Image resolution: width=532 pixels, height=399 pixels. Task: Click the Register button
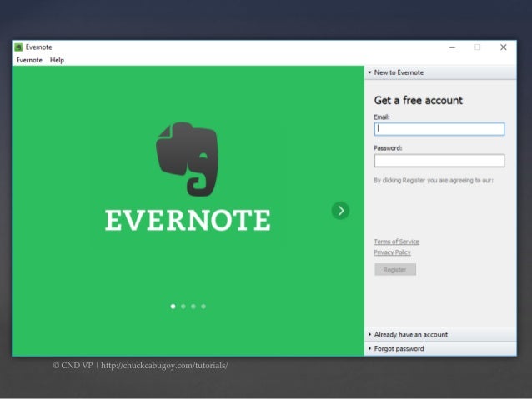click(x=395, y=270)
